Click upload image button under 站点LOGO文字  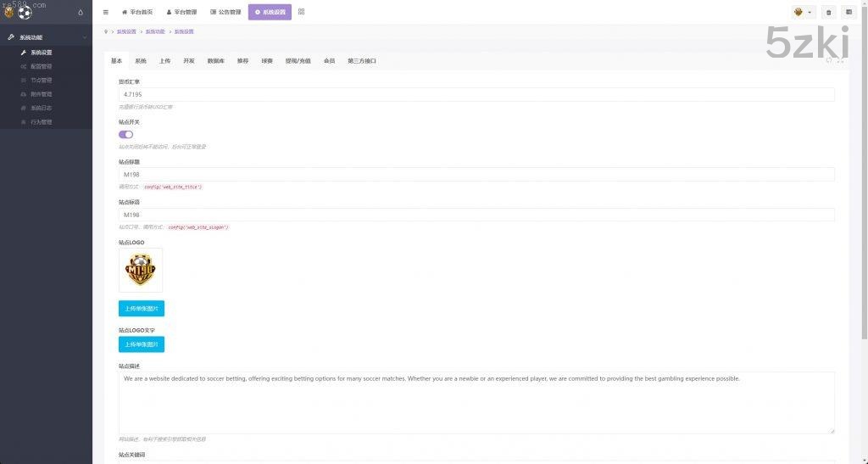(x=142, y=344)
